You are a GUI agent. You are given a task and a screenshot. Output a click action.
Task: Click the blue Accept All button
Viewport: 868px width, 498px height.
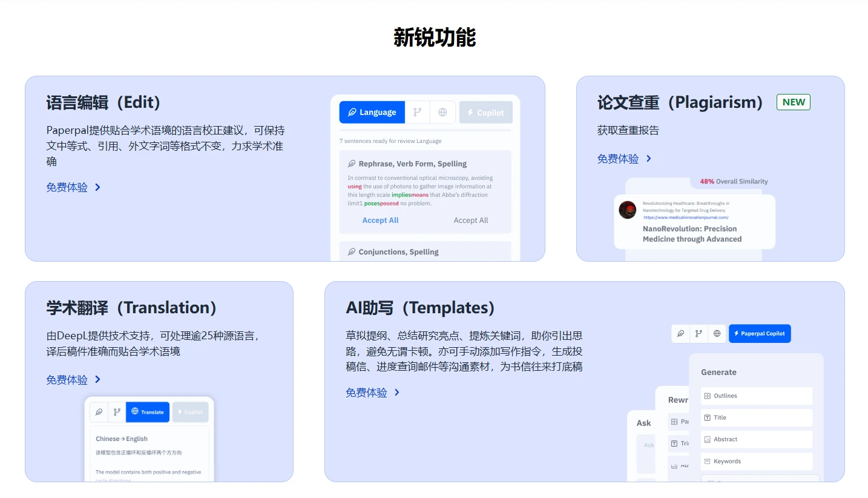380,221
